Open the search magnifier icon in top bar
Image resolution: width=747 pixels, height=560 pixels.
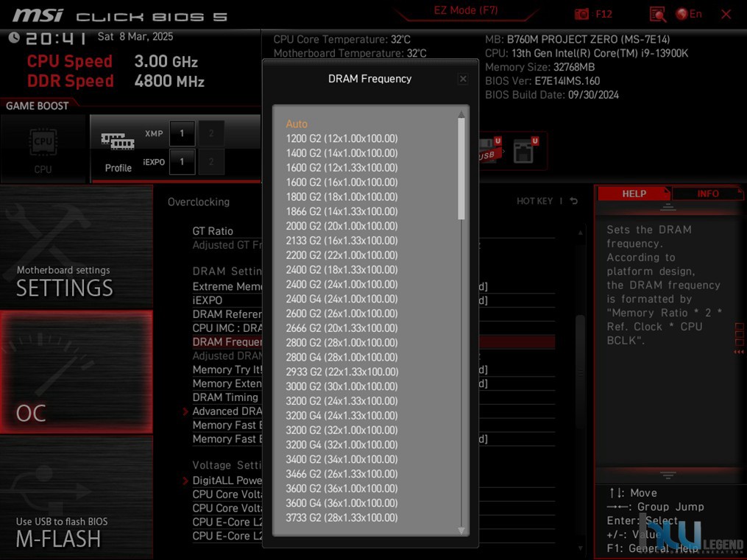[657, 14]
